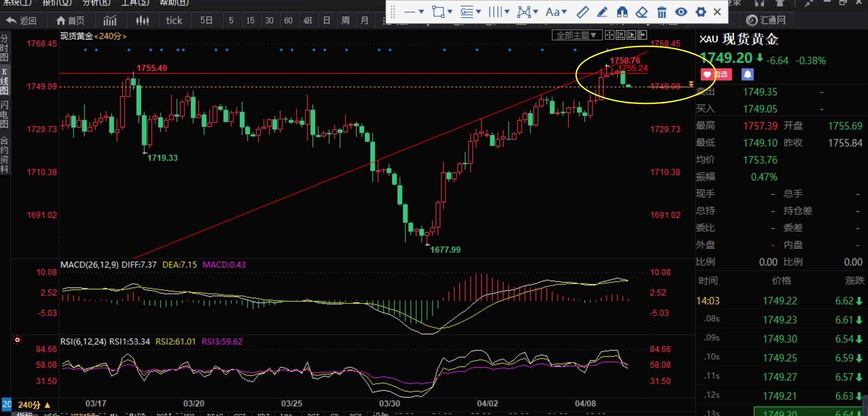868x416 pixels.
Task: Click the chart expand-right panel icon
Action: [642, 35]
